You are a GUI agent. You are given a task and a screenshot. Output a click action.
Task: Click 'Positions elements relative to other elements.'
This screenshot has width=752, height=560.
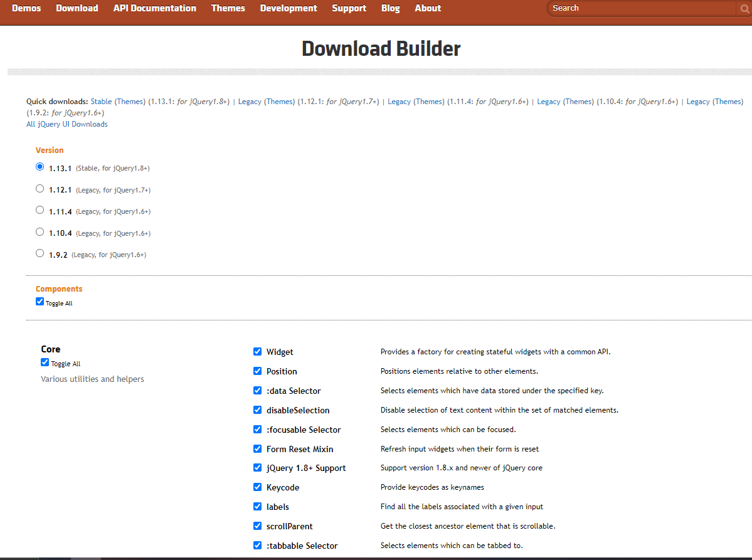460,371
